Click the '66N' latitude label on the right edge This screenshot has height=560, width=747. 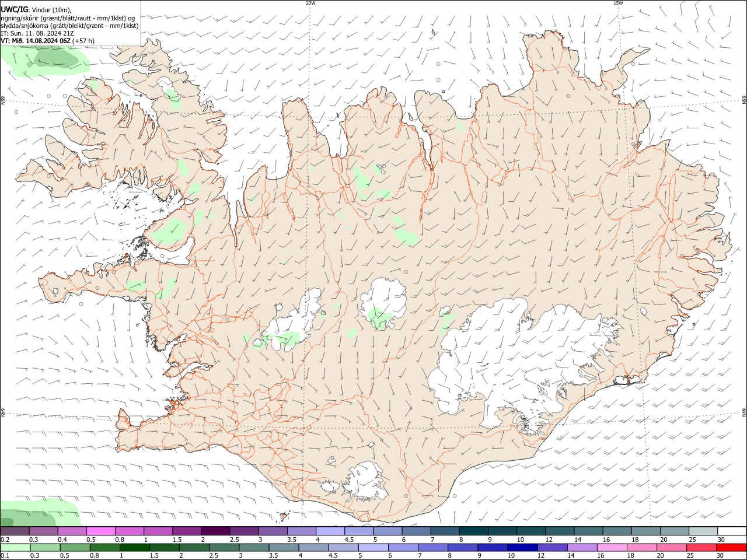click(744, 100)
